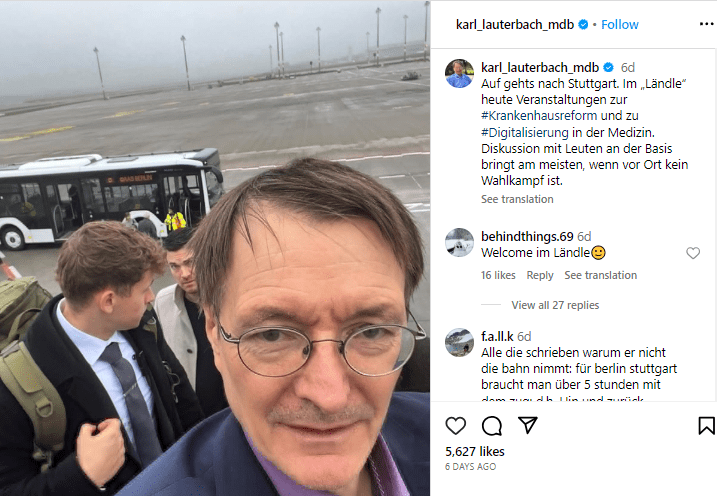Like the behindthings.69 comment heart
717x496 pixels.
(x=693, y=253)
